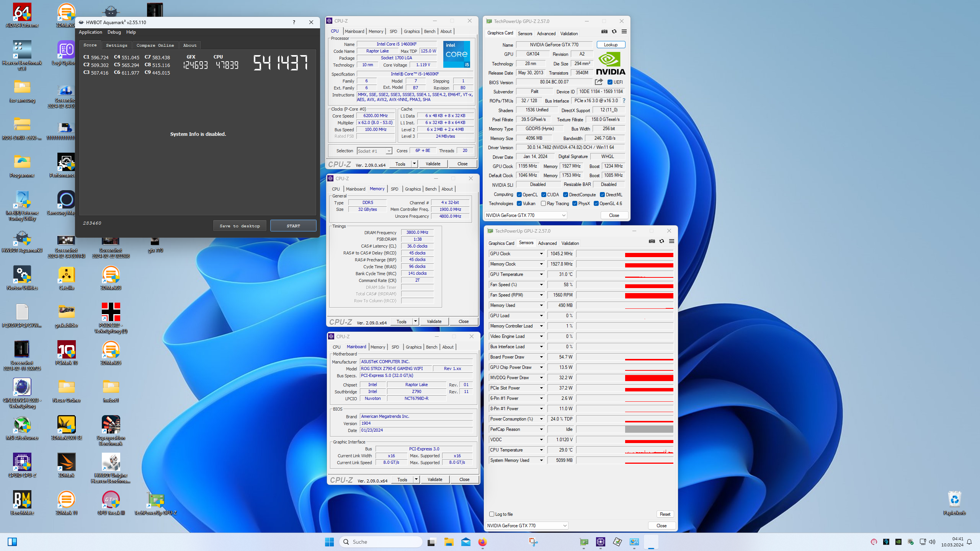Click the GPU Clock sensor graph
Viewport: 980px width, 551px height.
click(625, 254)
